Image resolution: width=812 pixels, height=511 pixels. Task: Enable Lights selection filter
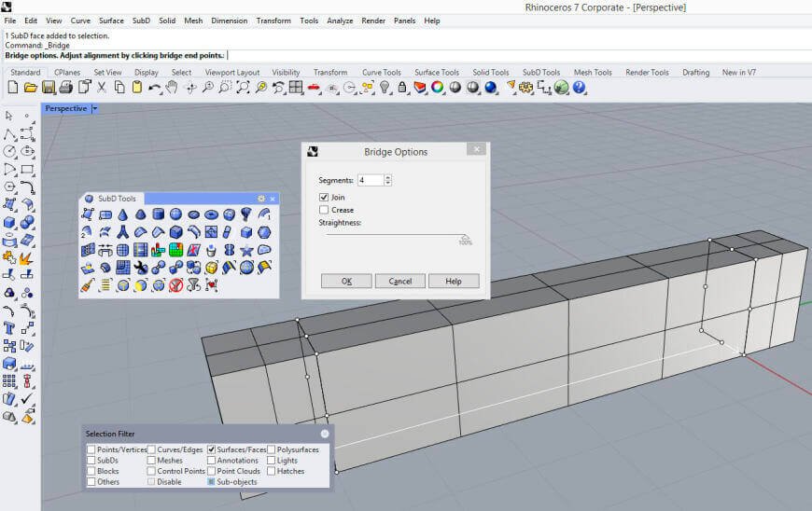pos(271,461)
